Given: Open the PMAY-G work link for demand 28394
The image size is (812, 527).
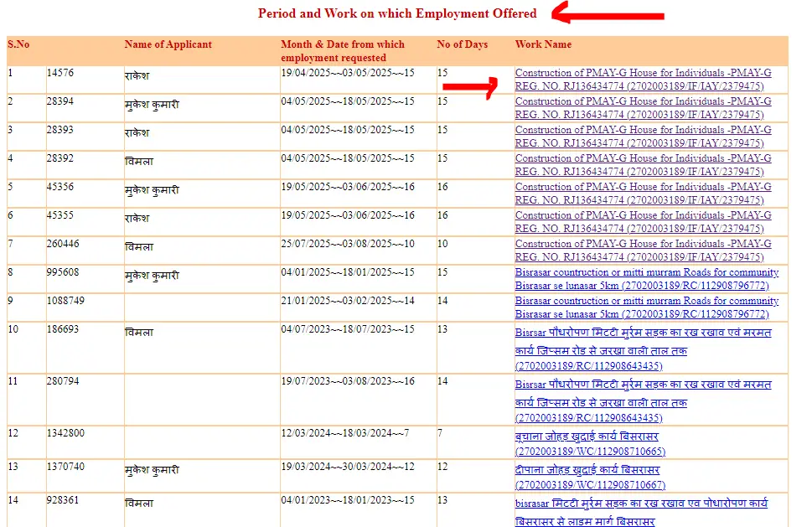Looking at the screenshot, I should coord(643,108).
